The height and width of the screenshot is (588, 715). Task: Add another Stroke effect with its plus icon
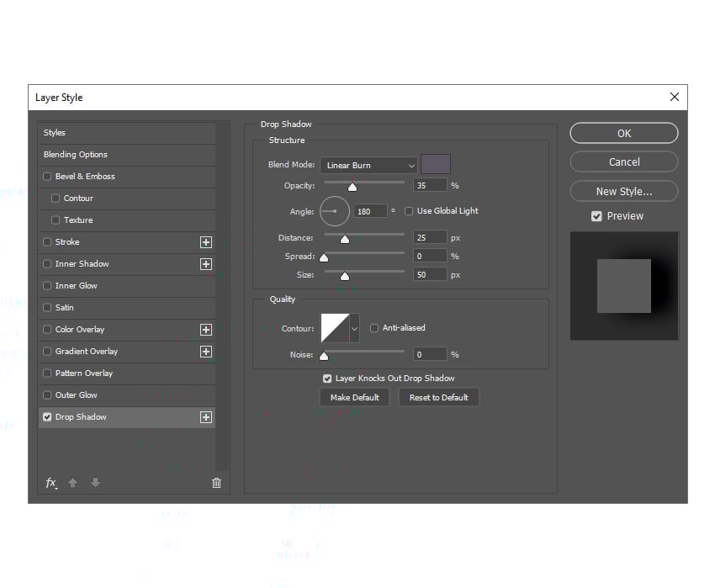(x=206, y=241)
